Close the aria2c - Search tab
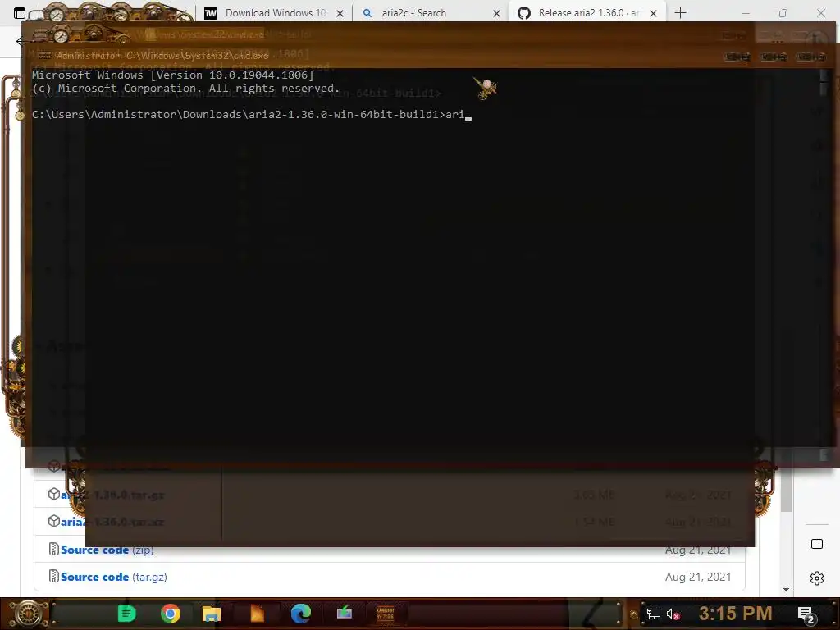The image size is (840, 630). pos(496,13)
